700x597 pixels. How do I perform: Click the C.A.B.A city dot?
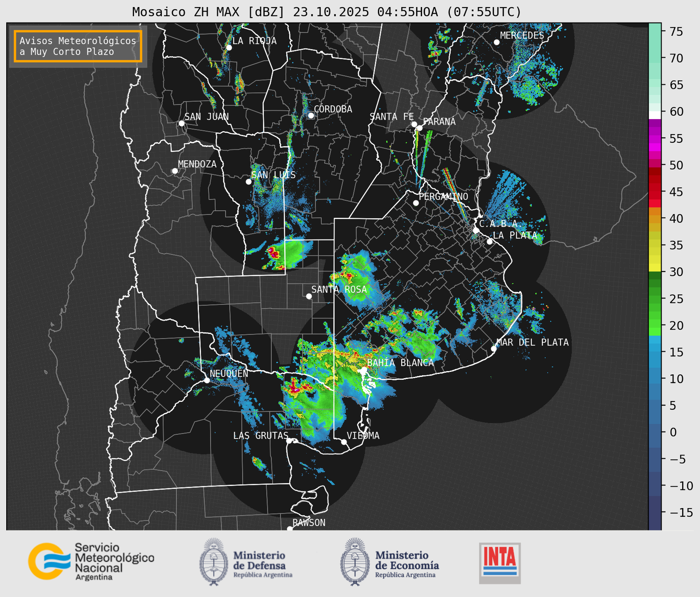click(x=476, y=230)
